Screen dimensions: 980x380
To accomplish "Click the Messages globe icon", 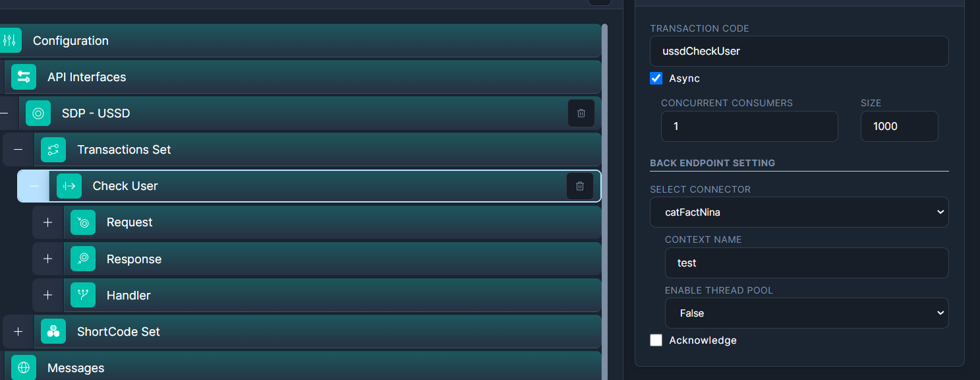I will click(x=24, y=368).
